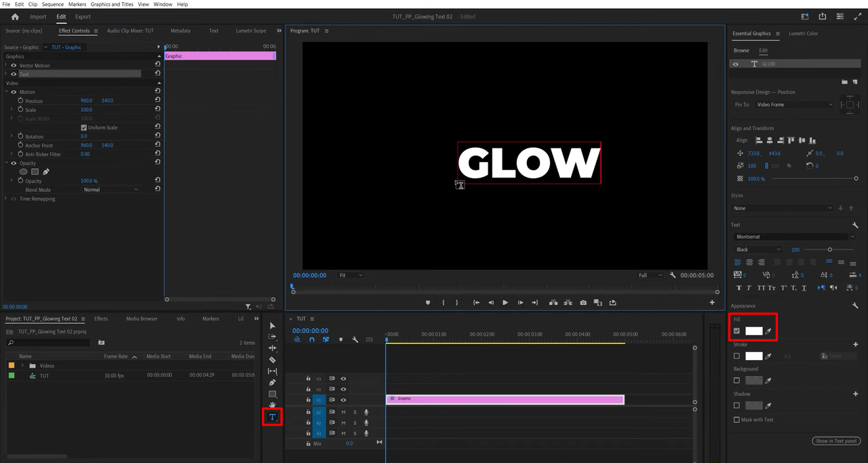
Task: Open Program monitor settings wrench
Action: pos(673,275)
